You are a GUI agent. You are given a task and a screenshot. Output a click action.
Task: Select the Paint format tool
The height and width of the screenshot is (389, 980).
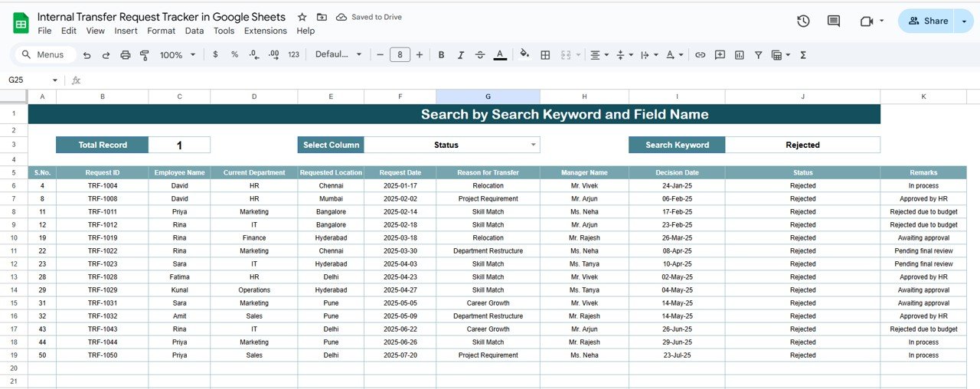click(x=144, y=55)
